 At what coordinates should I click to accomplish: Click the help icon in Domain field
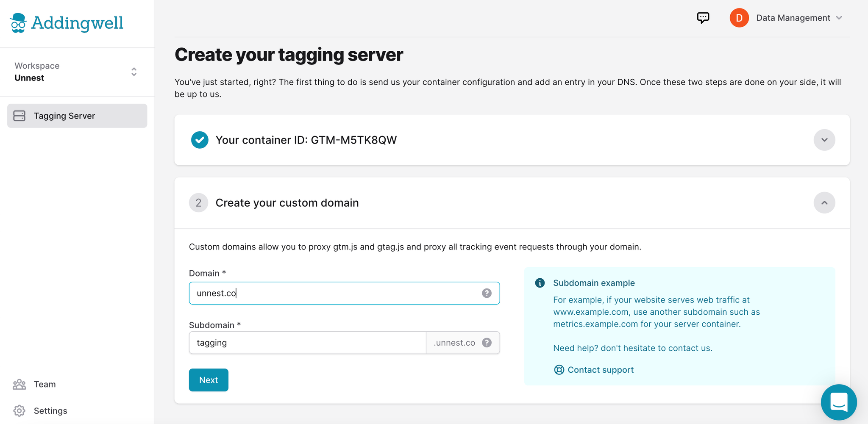point(487,293)
